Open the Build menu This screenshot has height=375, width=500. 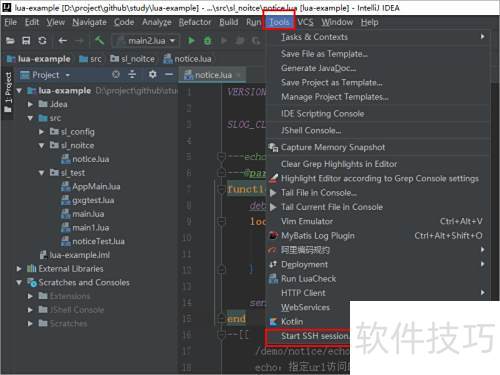click(x=229, y=22)
